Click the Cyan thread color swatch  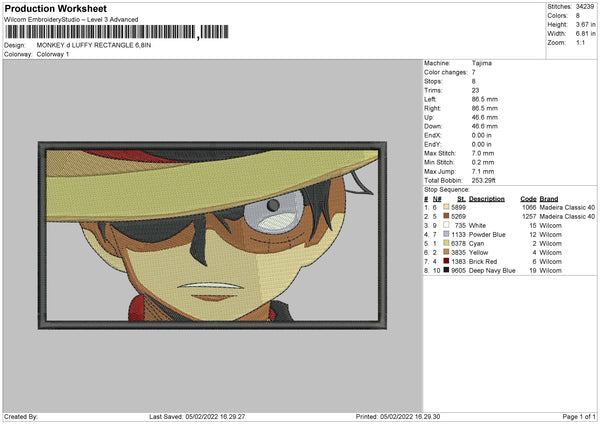coord(446,243)
